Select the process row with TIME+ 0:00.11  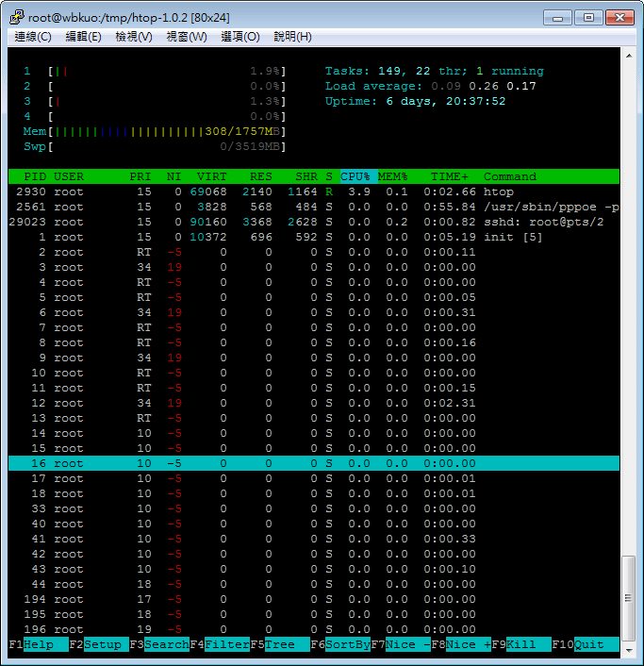314,252
